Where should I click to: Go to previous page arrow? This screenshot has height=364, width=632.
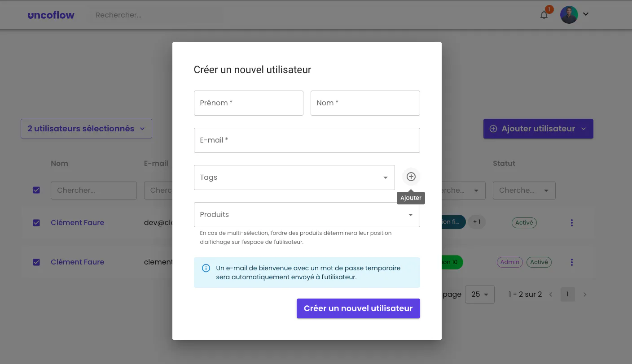tap(551, 295)
